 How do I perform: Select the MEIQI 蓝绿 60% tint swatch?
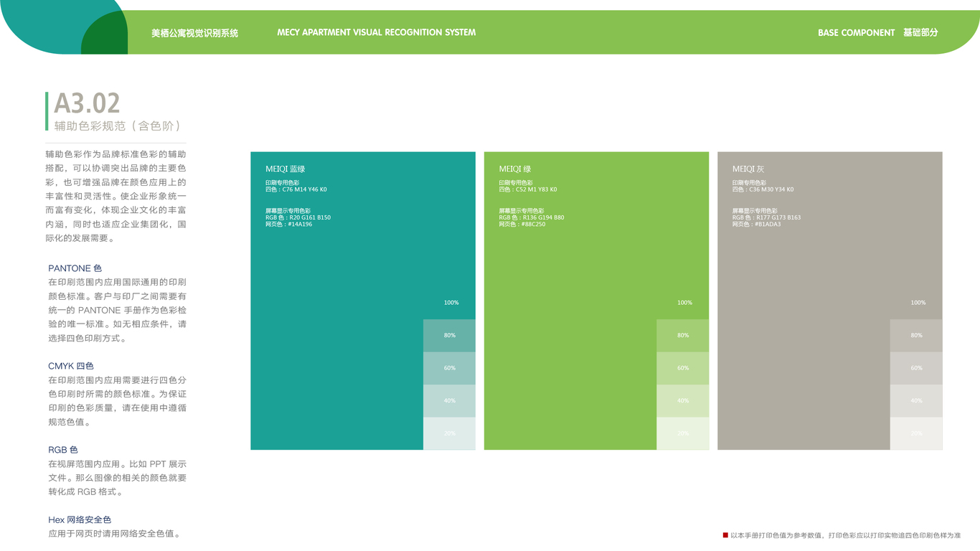point(449,368)
